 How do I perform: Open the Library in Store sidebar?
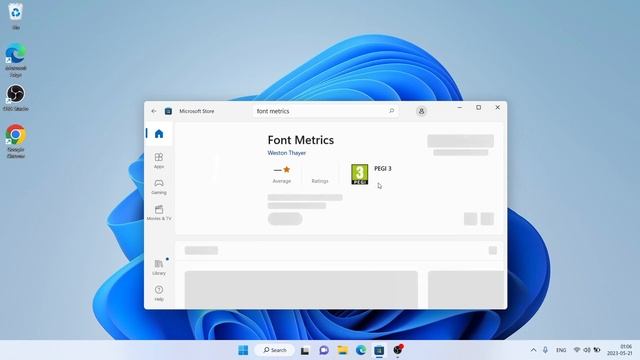[159, 267]
